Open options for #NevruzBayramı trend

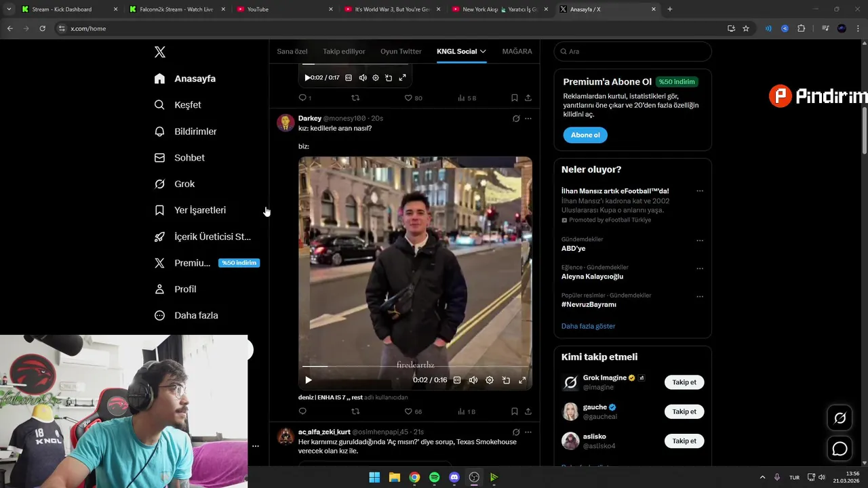700,297
